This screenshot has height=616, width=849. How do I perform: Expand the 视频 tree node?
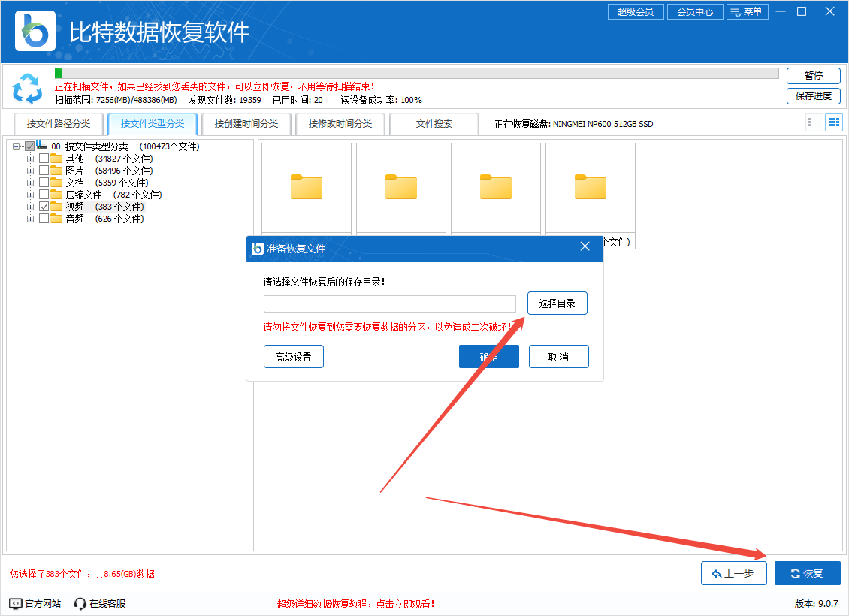pos(30,207)
